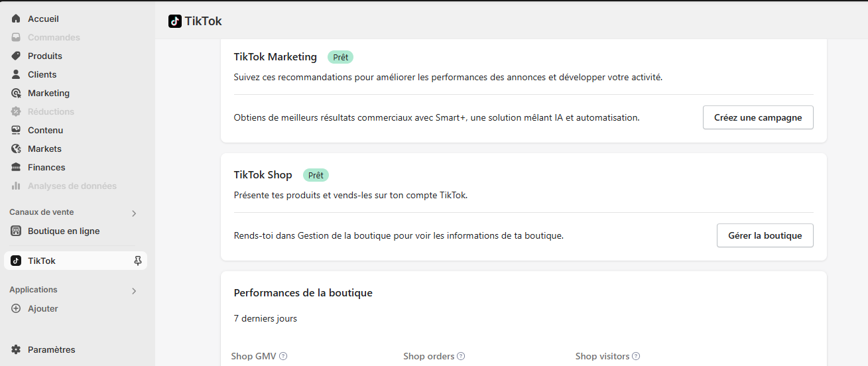Viewport: 868px width, 366px height.
Task: Expand the Applications section chevron
Action: coord(134,291)
